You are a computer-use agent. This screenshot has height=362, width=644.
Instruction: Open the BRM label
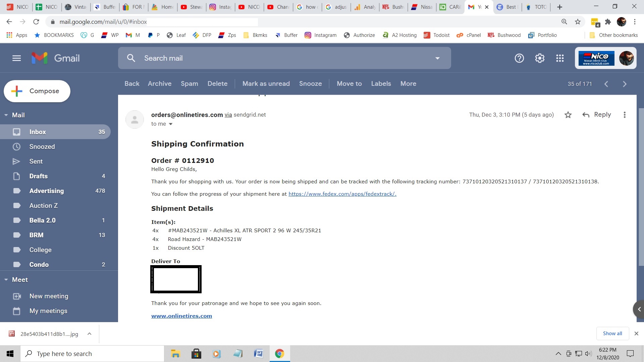(x=55, y=235)
